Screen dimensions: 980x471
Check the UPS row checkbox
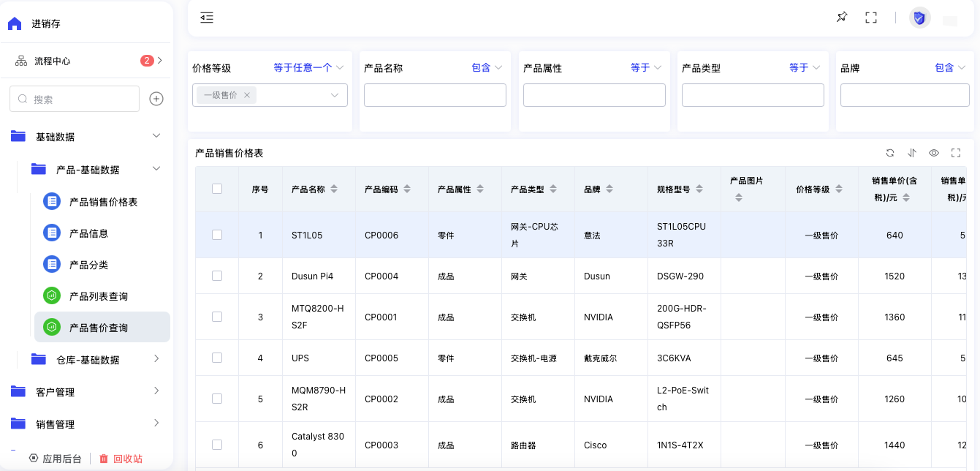point(217,358)
